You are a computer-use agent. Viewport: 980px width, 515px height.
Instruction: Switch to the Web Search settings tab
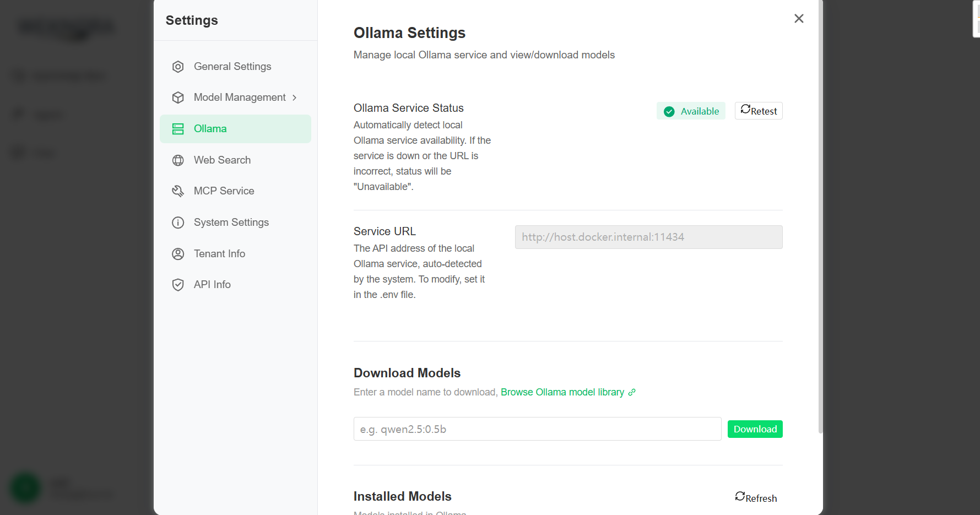tap(223, 160)
